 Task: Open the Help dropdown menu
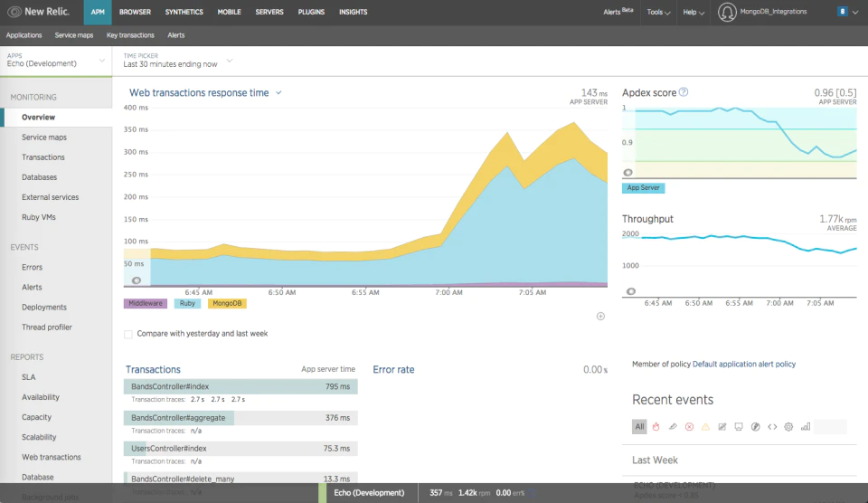tap(693, 12)
